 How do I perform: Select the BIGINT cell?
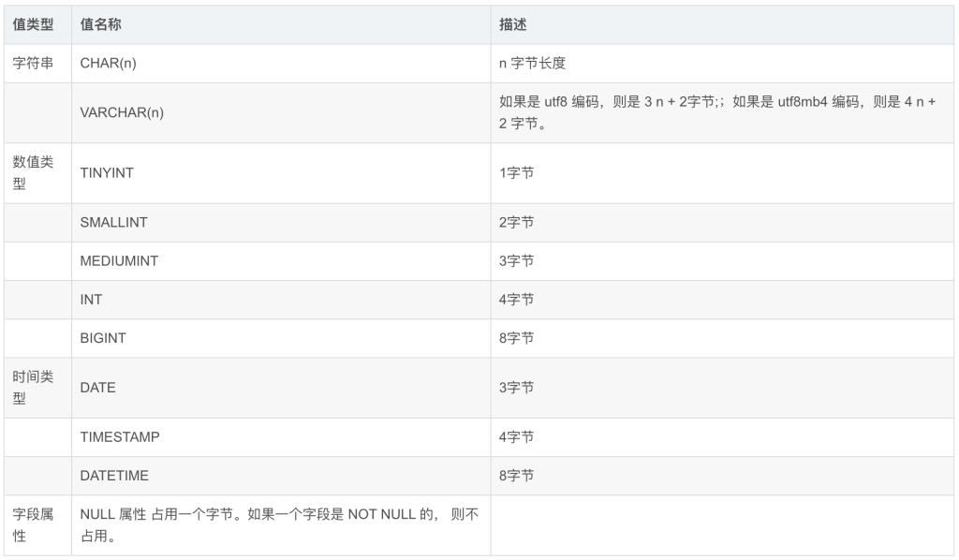[x=281, y=338]
